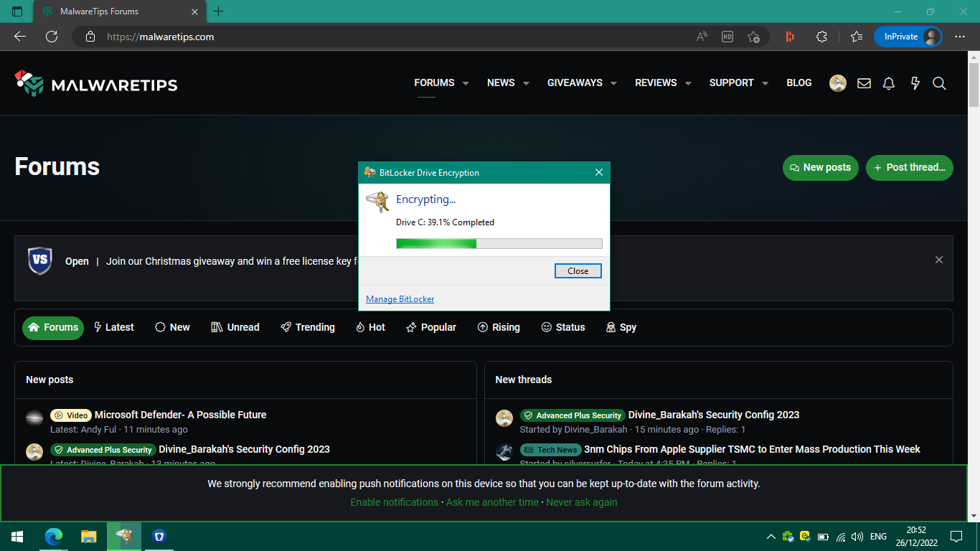Open the Extensions puzzle icon
The width and height of the screenshot is (980, 551).
pos(822,37)
